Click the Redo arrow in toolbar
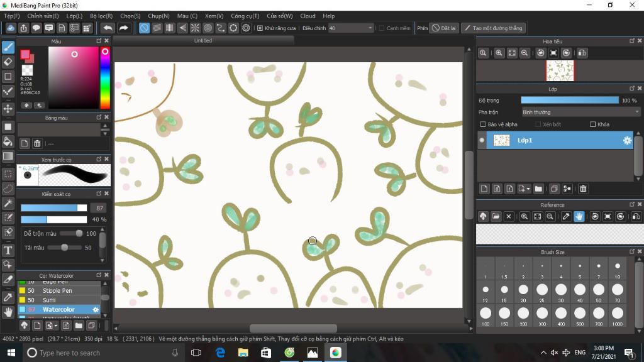 [x=123, y=28]
